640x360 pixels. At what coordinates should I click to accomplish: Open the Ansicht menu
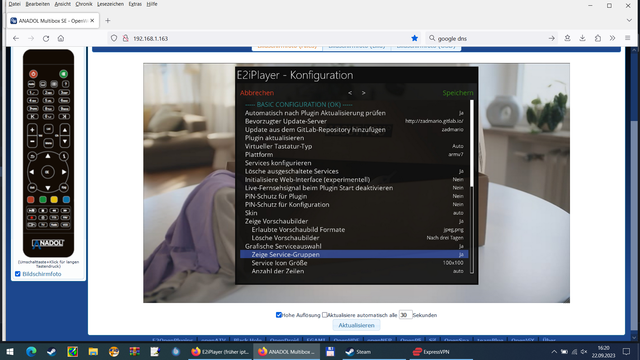(x=62, y=4)
